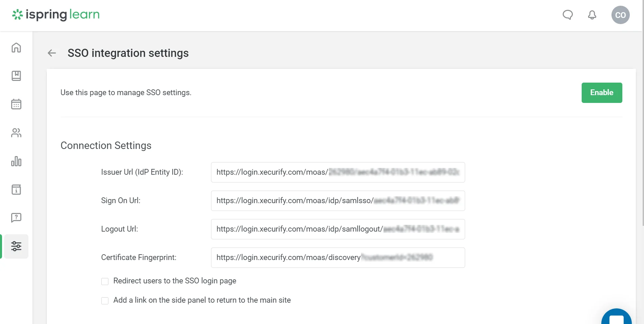The height and width of the screenshot is (324, 644).
Task: Click the 'Certificate Fingerprint:' label
Action: 139,258
